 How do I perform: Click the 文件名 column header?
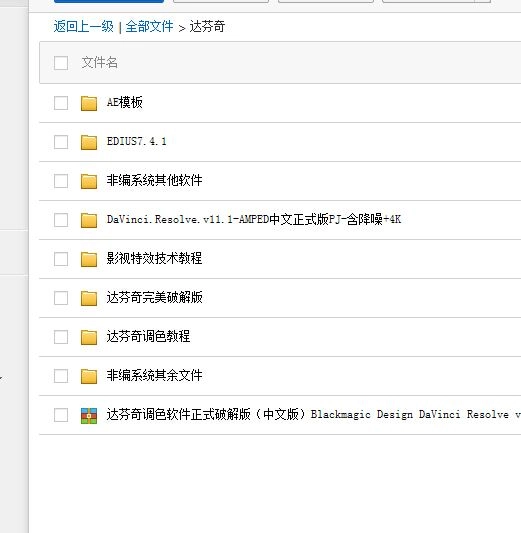coord(100,63)
